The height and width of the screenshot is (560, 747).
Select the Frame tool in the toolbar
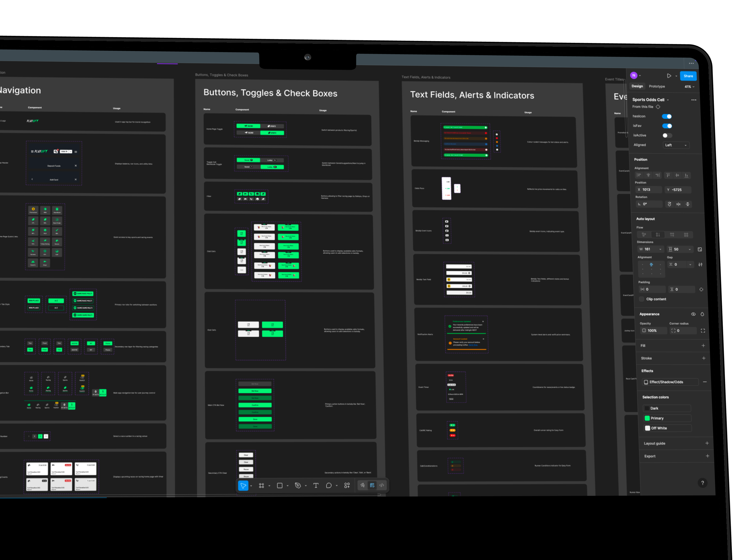[x=262, y=485]
